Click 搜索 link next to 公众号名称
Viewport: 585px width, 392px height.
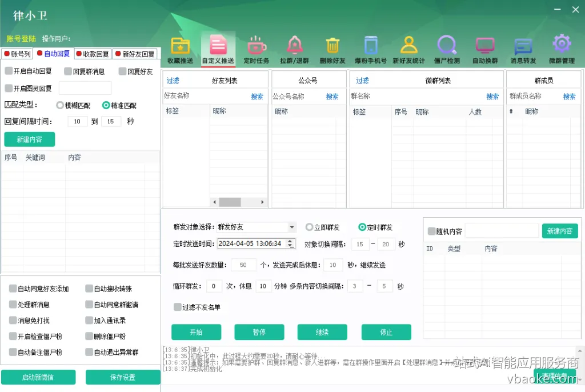(332, 97)
